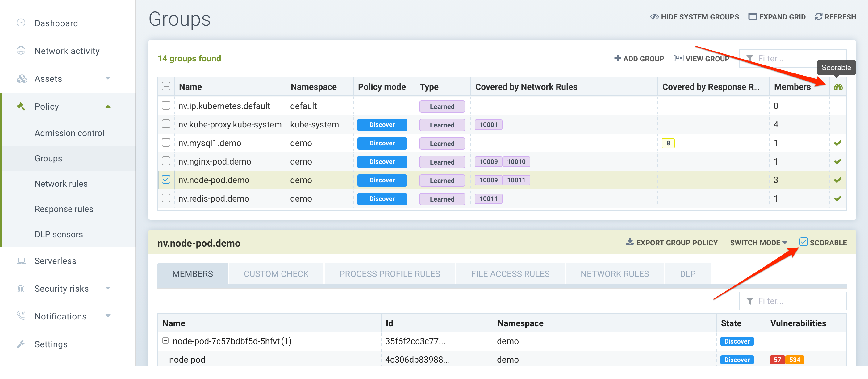Click the 57 critical vulnerabilities badge
This screenshot has width=868, height=379.
tap(777, 360)
